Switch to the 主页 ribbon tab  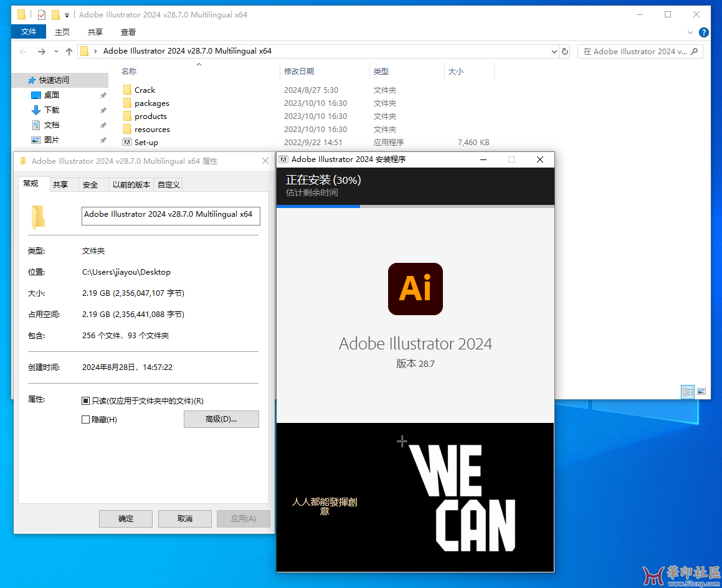click(62, 32)
